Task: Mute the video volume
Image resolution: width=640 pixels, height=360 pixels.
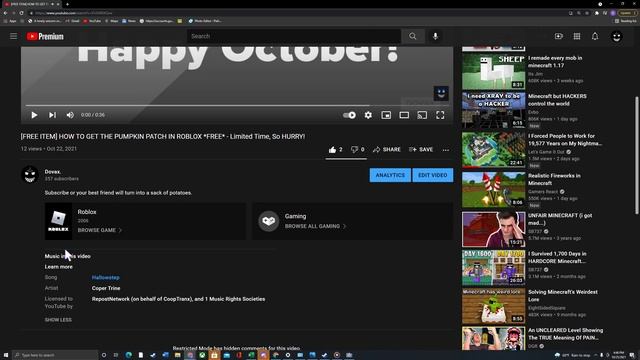Action: 70,115
